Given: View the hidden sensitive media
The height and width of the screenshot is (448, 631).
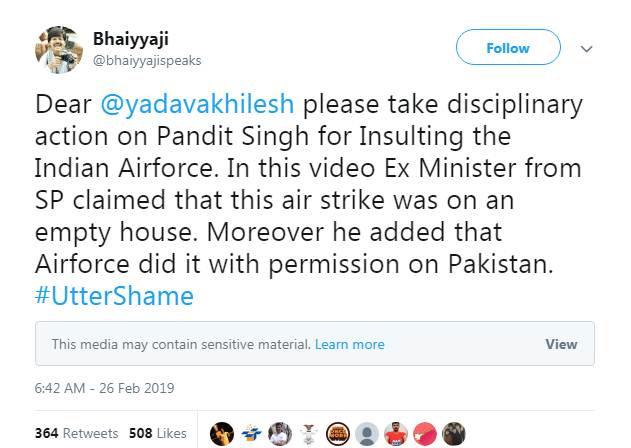Looking at the screenshot, I should click(561, 344).
